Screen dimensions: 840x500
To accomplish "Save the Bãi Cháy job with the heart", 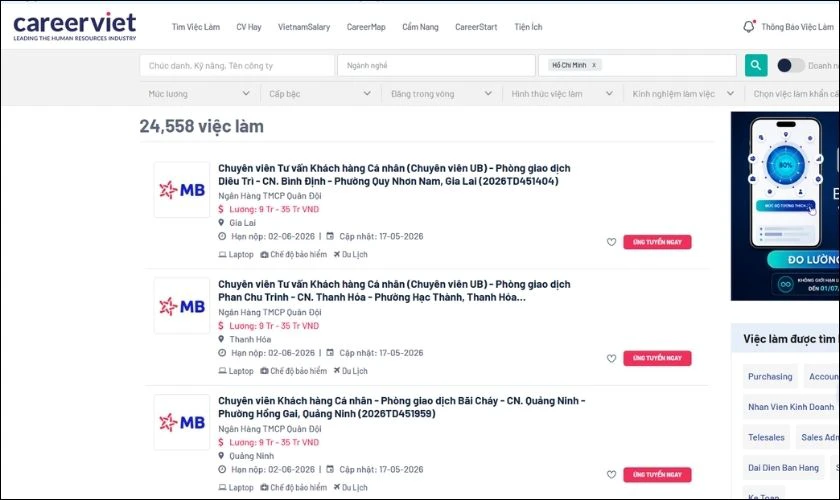I will tap(611, 475).
